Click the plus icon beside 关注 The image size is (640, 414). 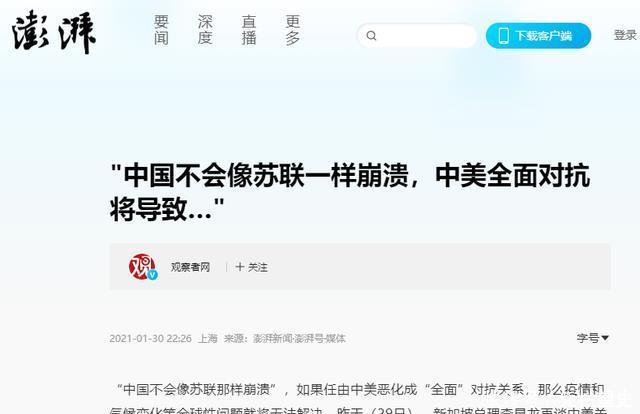240,267
